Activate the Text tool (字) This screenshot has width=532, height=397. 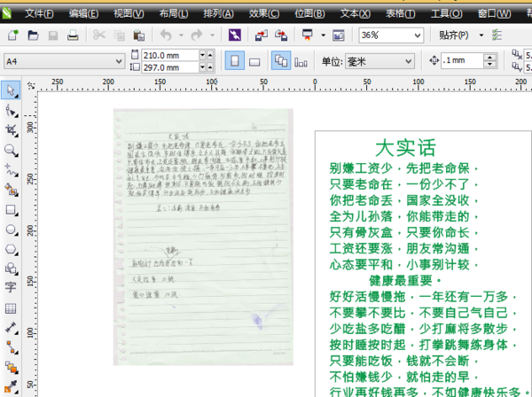coord(11,287)
